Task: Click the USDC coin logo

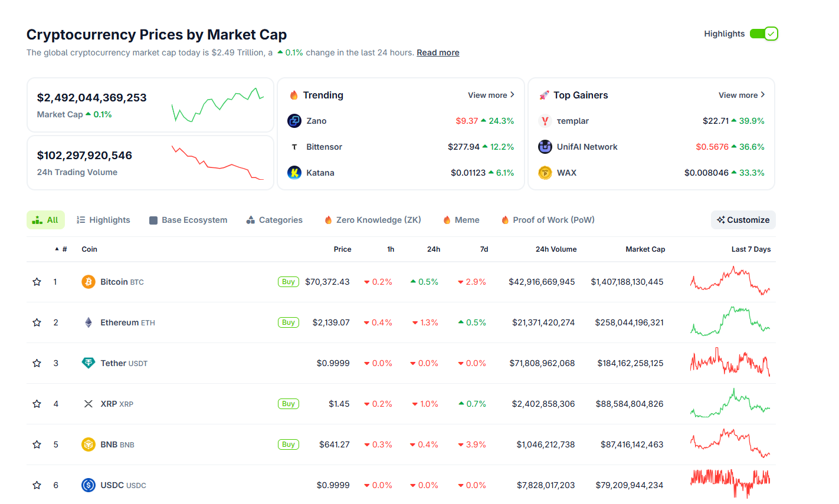Action: (x=88, y=485)
